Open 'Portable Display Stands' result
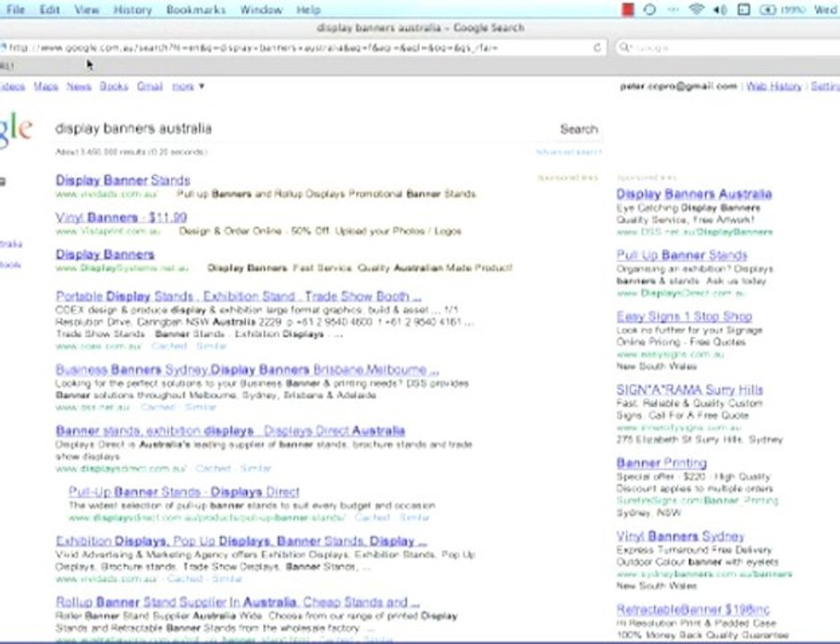This screenshot has height=644, width=840. point(238,296)
